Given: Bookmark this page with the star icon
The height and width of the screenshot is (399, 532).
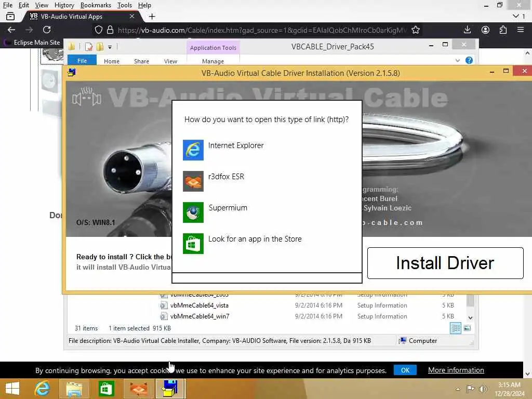Looking at the screenshot, I should (x=415, y=30).
